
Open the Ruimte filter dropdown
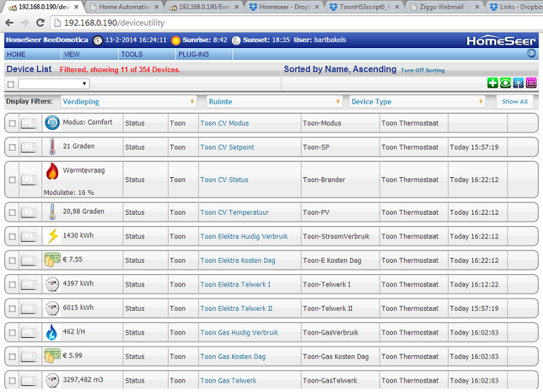[x=275, y=101]
